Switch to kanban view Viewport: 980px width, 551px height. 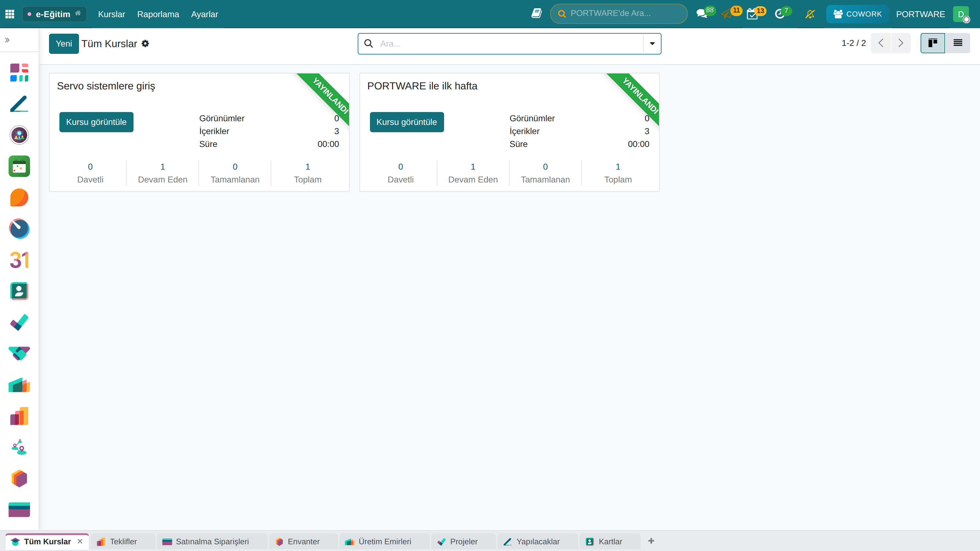tap(933, 43)
